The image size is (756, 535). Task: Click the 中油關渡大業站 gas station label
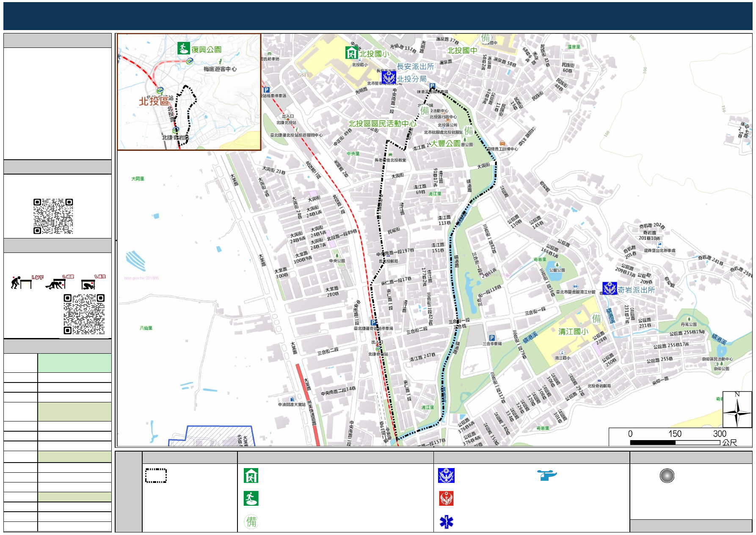pyautogui.click(x=292, y=405)
